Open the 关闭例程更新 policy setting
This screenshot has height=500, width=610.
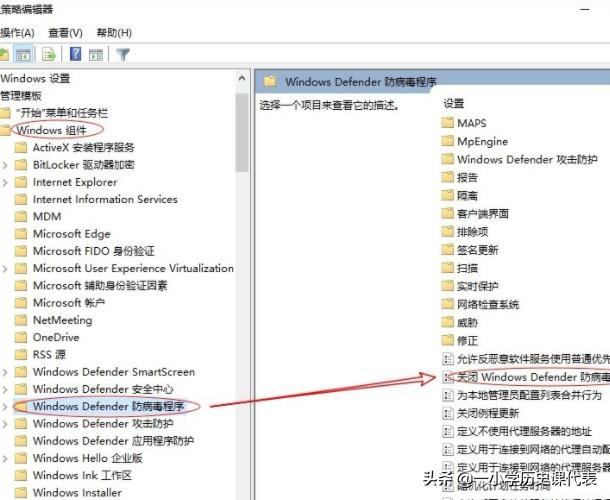(x=487, y=413)
